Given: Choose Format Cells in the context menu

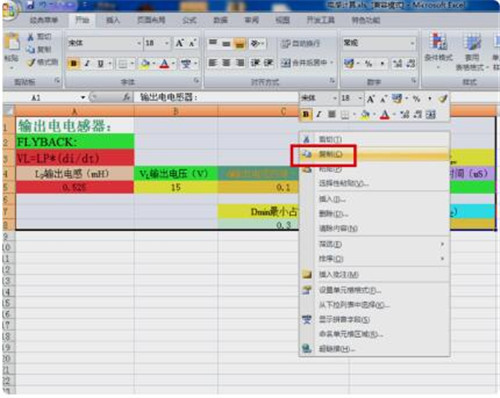Looking at the screenshot, I should (x=375, y=290).
